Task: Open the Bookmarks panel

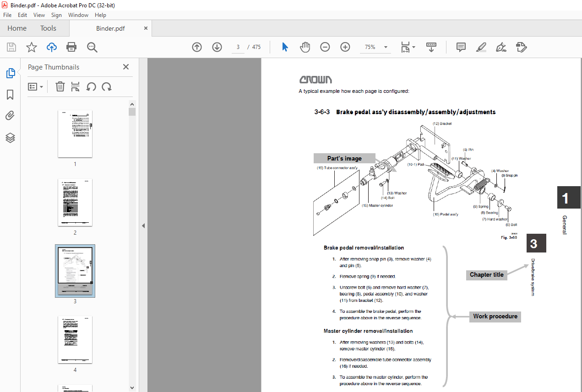Action: pos(10,95)
